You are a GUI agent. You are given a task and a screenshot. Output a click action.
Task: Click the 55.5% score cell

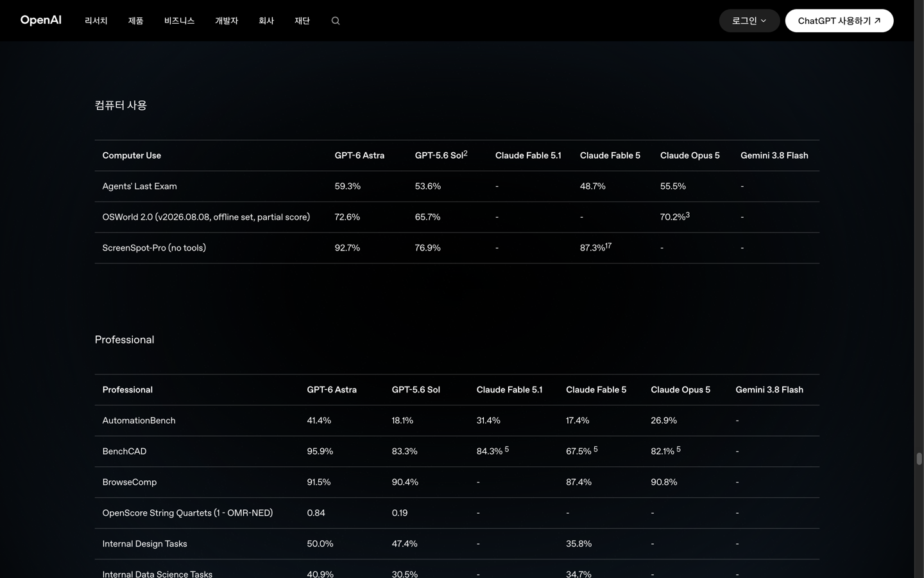673,186
